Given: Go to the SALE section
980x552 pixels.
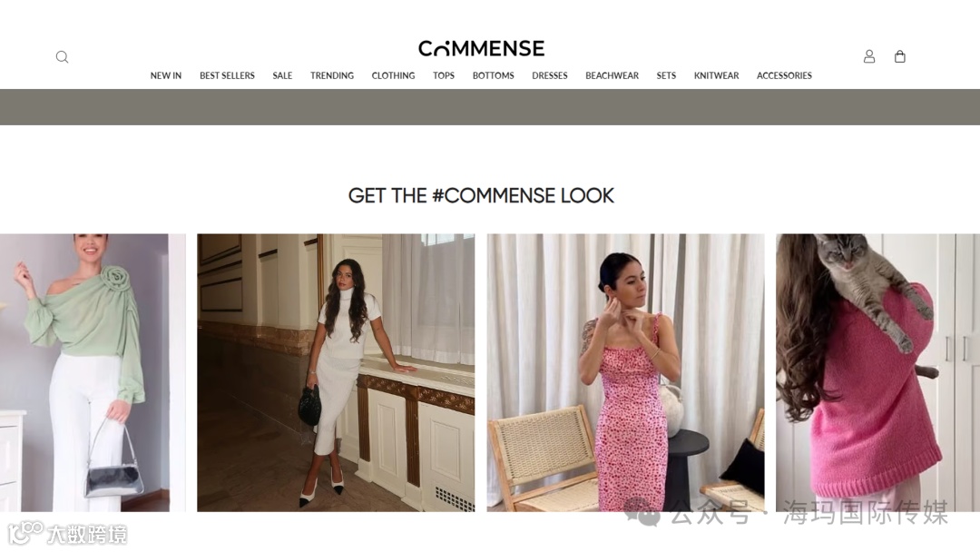Looking at the screenshot, I should (x=282, y=75).
